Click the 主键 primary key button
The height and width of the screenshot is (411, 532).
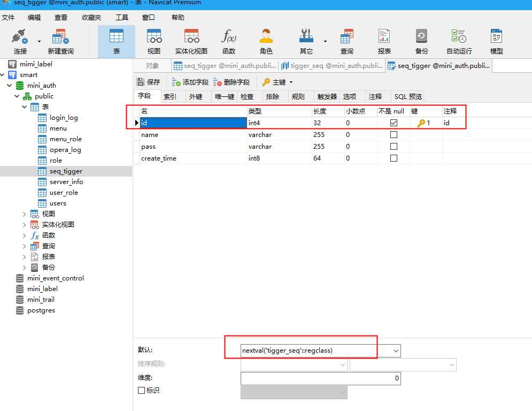pos(274,82)
